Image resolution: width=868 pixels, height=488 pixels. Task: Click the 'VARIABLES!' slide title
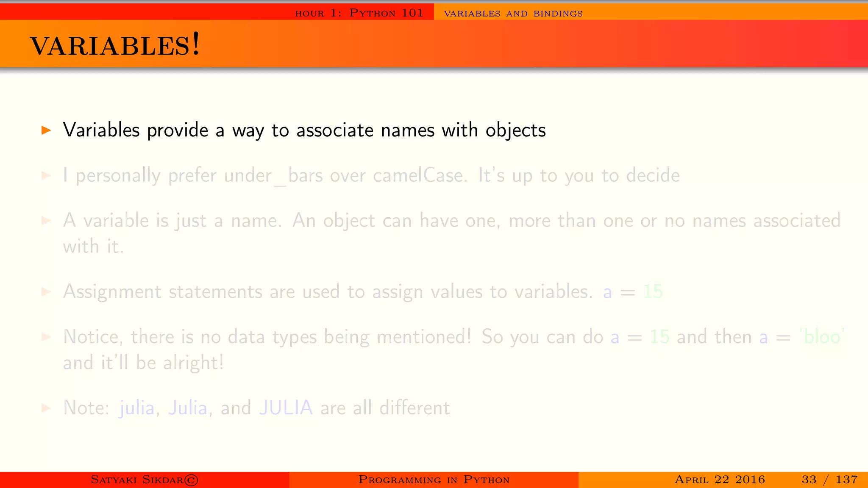[x=114, y=45]
